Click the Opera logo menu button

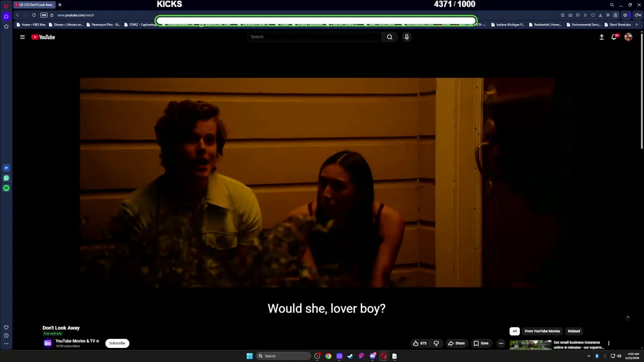click(x=6, y=6)
